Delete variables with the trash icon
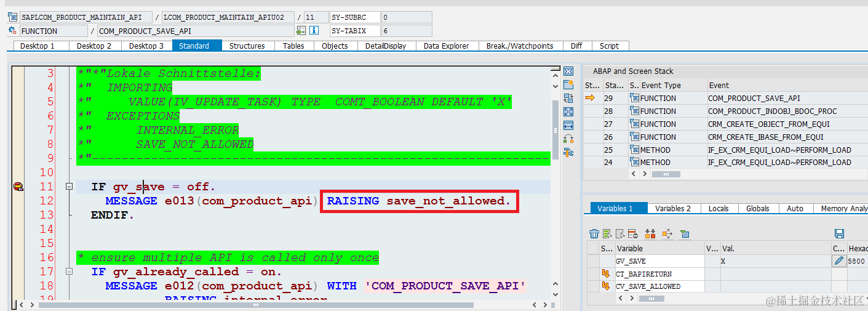868x311 pixels. click(x=594, y=233)
